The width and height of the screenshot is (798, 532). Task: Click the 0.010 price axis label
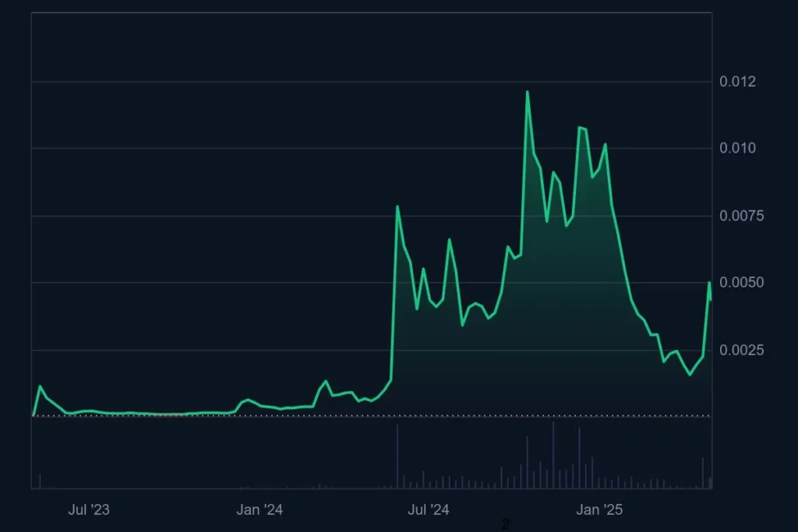pos(737,148)
